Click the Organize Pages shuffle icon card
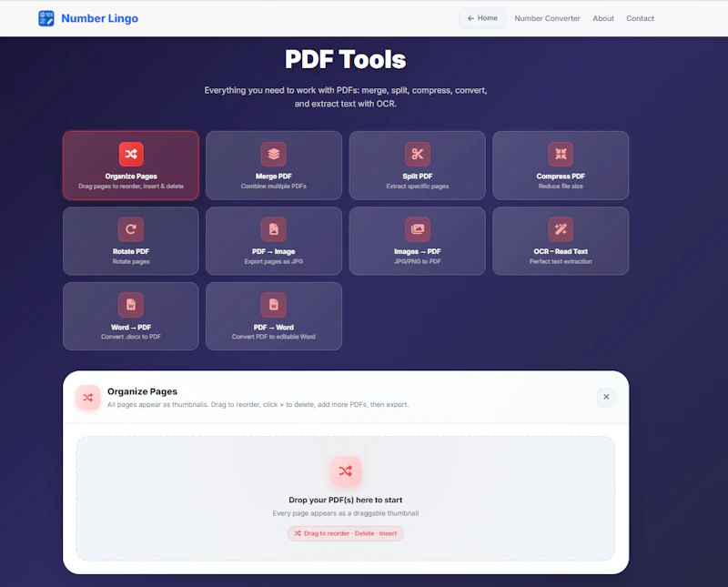 tap(131, 154)
